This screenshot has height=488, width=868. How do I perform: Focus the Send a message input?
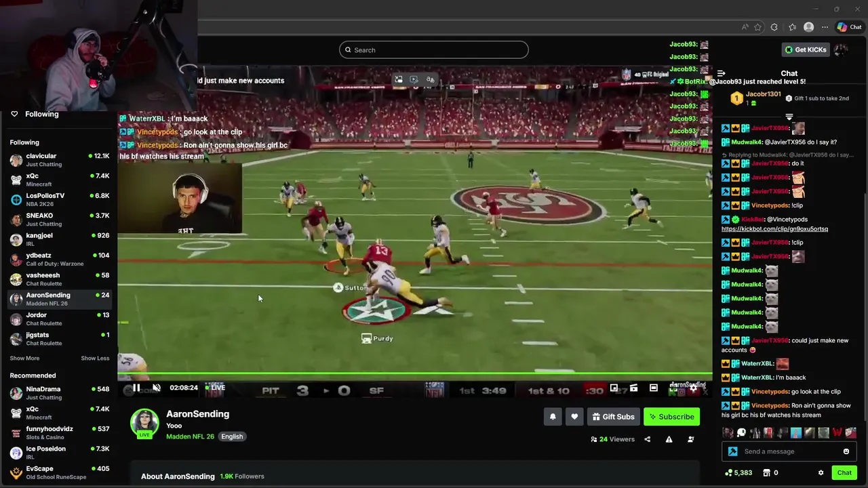(790, 451)
